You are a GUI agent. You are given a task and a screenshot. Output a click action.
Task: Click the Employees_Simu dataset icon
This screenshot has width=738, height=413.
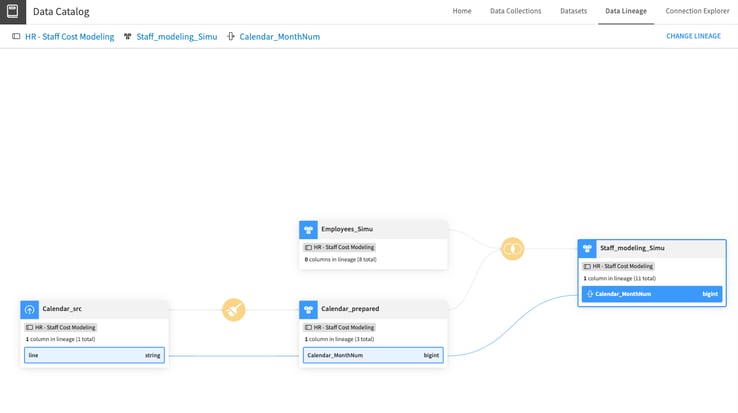coord(308,229)
